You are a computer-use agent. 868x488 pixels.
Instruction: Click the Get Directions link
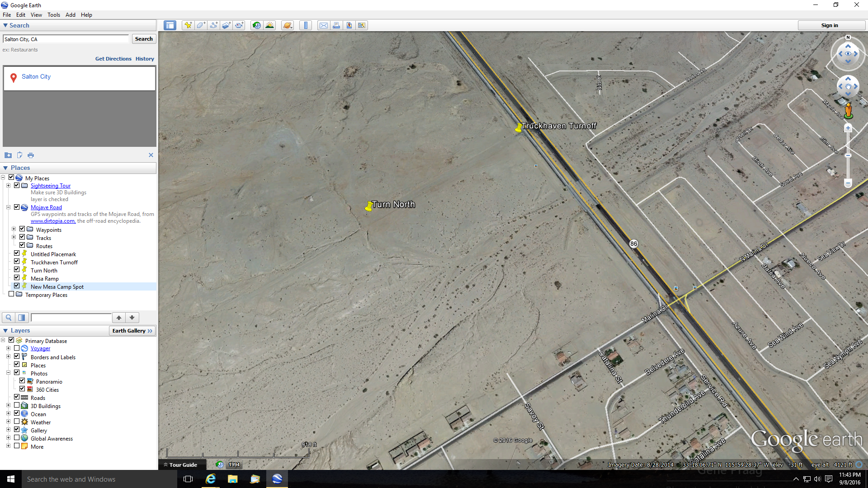click(113, 59)
